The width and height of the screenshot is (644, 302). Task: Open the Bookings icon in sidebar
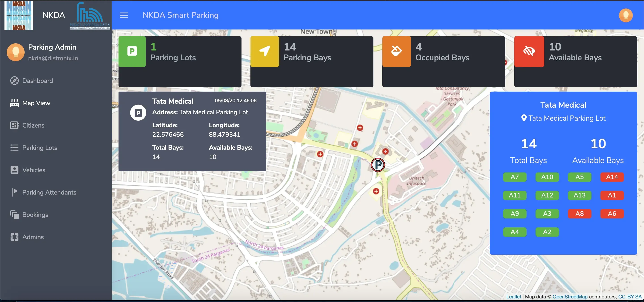point(14,214)
